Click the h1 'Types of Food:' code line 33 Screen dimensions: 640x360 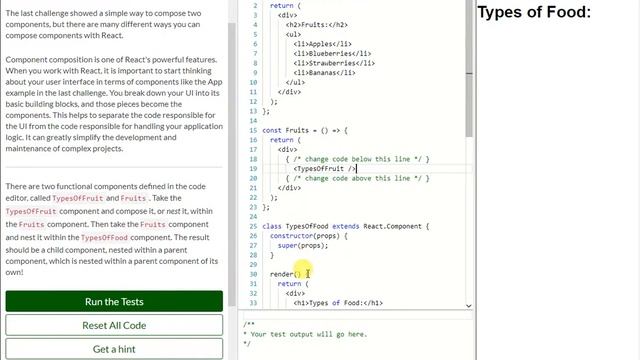338,303
